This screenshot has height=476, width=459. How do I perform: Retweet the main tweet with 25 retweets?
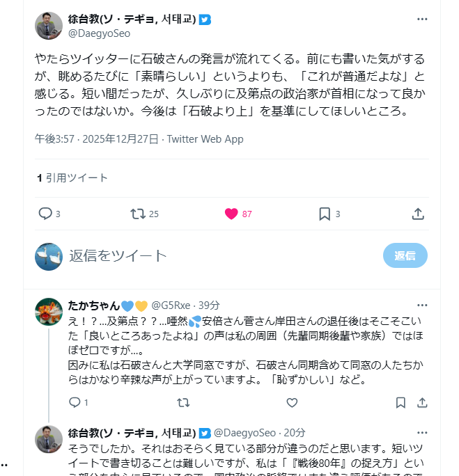(x=138, y=214)
